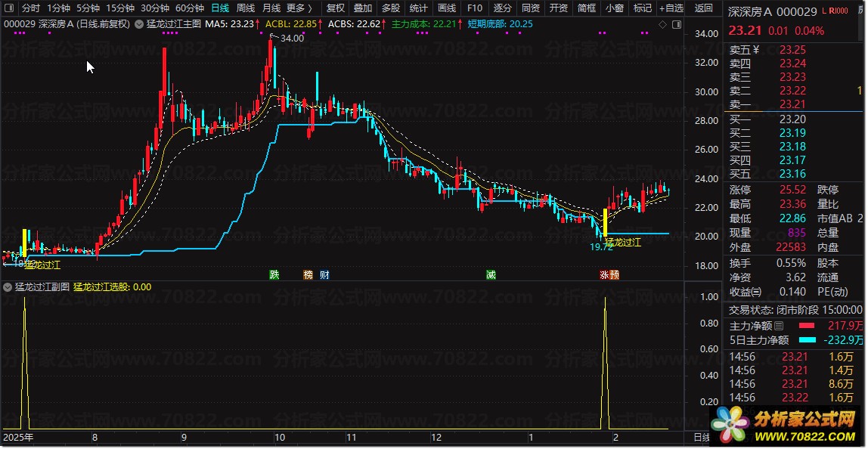Open the 小窗 mini window
The height and width of the screenshot is (449, 868).
pyautogui.click(x=615, y=8)
